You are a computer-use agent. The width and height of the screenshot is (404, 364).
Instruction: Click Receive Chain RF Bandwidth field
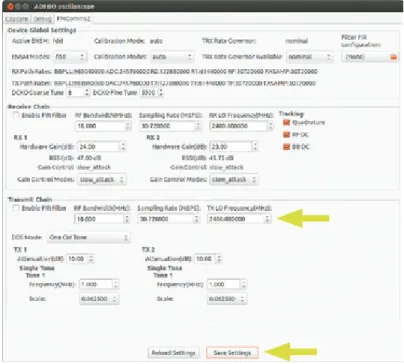pyautogui.click(x=104, y=126)
